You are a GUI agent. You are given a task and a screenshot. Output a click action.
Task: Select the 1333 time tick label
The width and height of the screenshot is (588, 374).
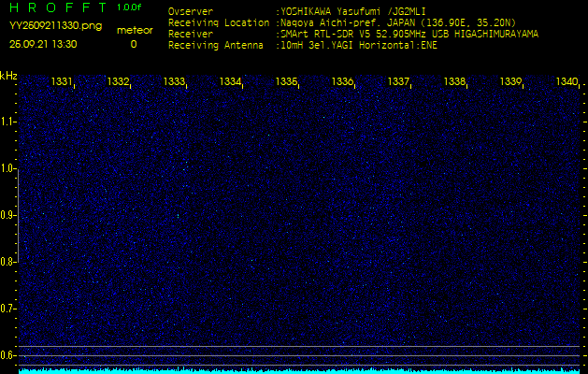(x=174, y=82)
